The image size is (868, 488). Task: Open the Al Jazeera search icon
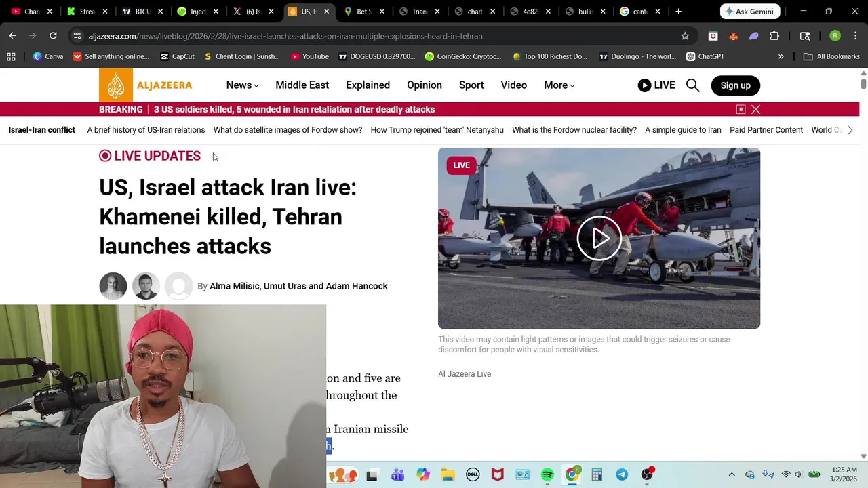[x=692, y=85]
